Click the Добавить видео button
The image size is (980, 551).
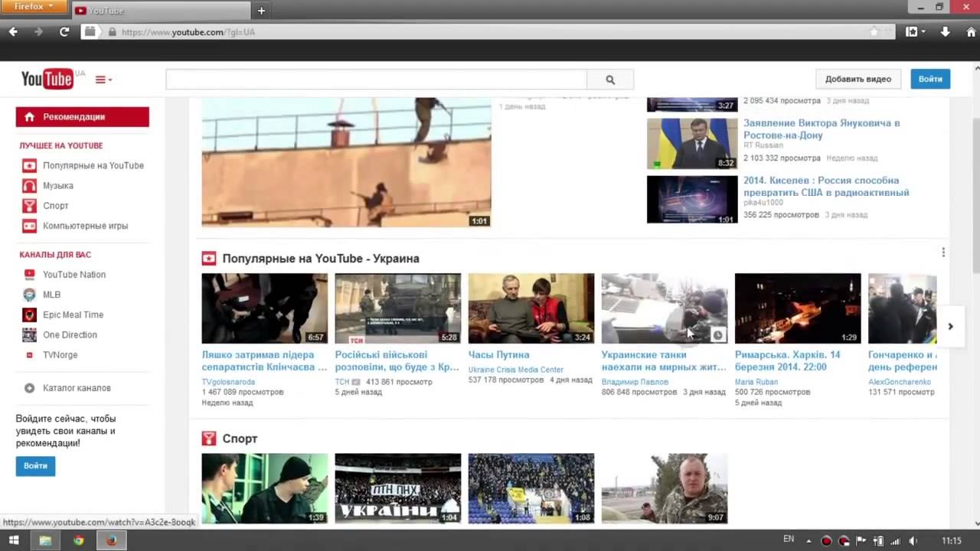coord(857,79)
